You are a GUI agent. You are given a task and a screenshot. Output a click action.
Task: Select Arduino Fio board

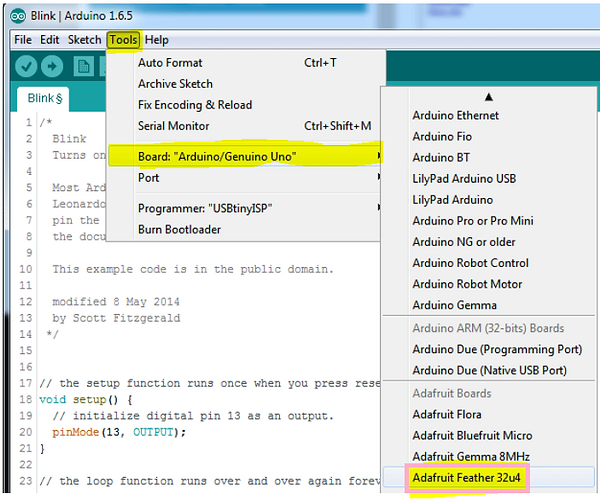pyautogui.click(x=489, y=137)
